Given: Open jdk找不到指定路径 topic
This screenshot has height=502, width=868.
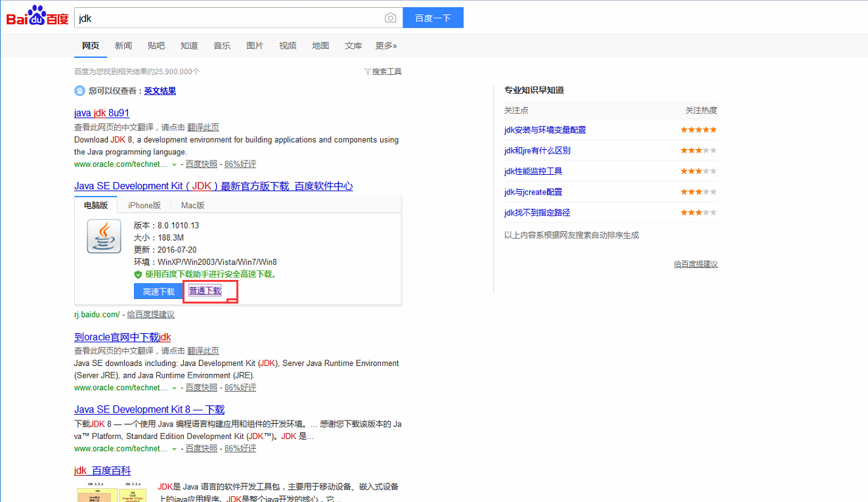Looking at the screenshot, I should pyautogui.click(x=537, y=213).
